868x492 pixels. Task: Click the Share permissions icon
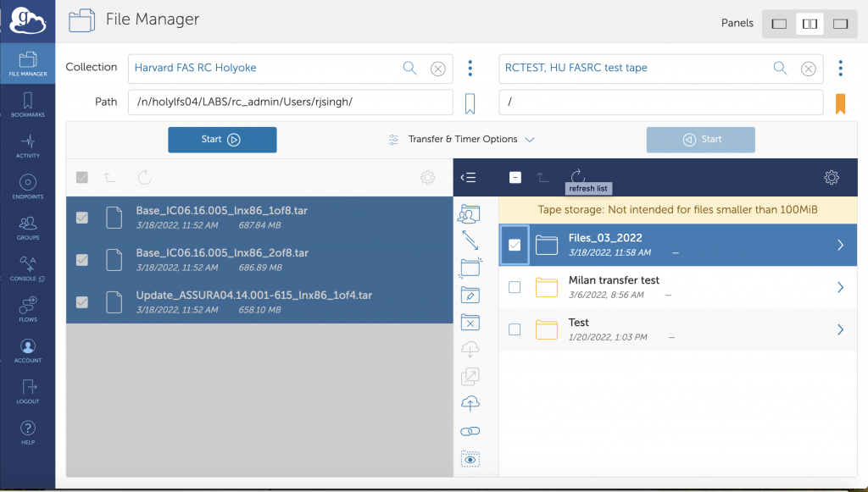click(x=470, y=213)
